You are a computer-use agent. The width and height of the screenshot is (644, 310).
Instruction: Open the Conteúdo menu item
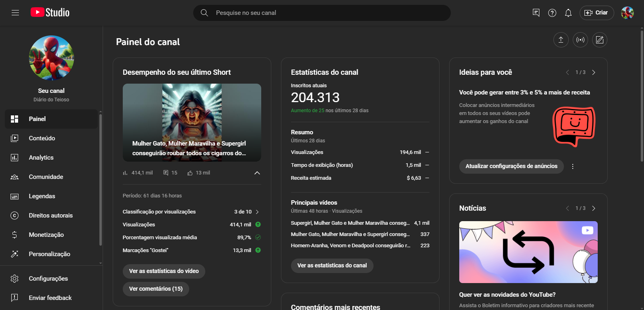pos(52,138)
